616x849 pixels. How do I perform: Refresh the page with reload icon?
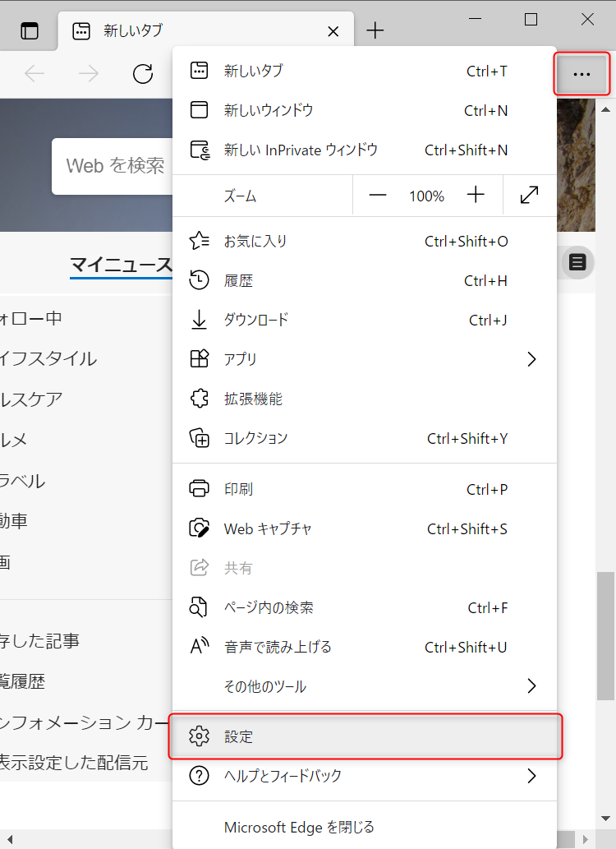143,74
